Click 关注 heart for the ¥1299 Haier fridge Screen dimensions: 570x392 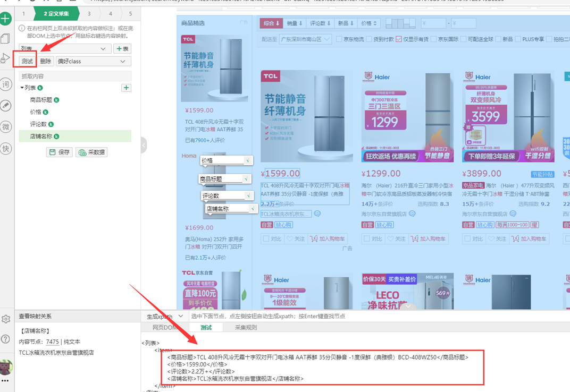point(396,238)
